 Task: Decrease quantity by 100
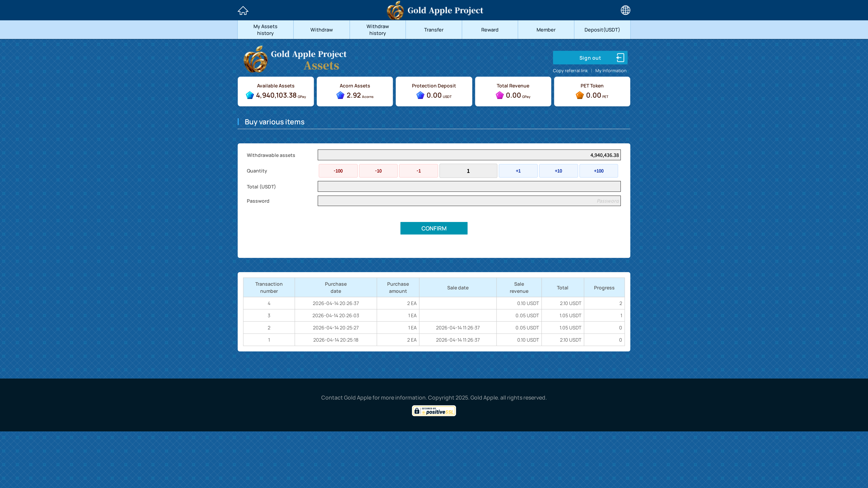pyautogui.click(x=338, y=171)
